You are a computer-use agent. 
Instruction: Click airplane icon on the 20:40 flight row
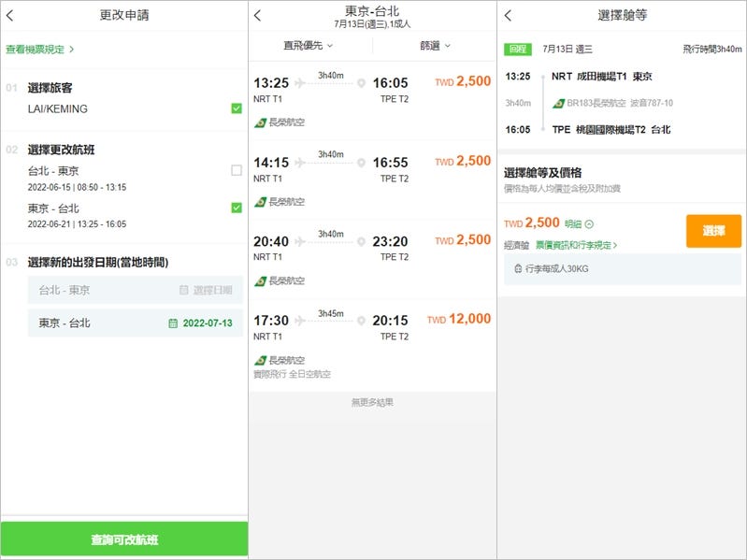[300, 242]
